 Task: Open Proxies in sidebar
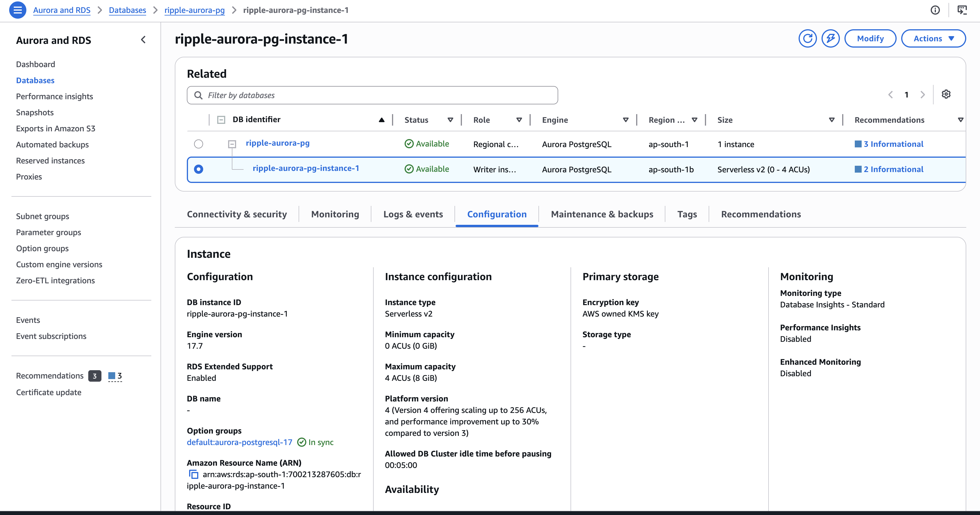point(29,177)
